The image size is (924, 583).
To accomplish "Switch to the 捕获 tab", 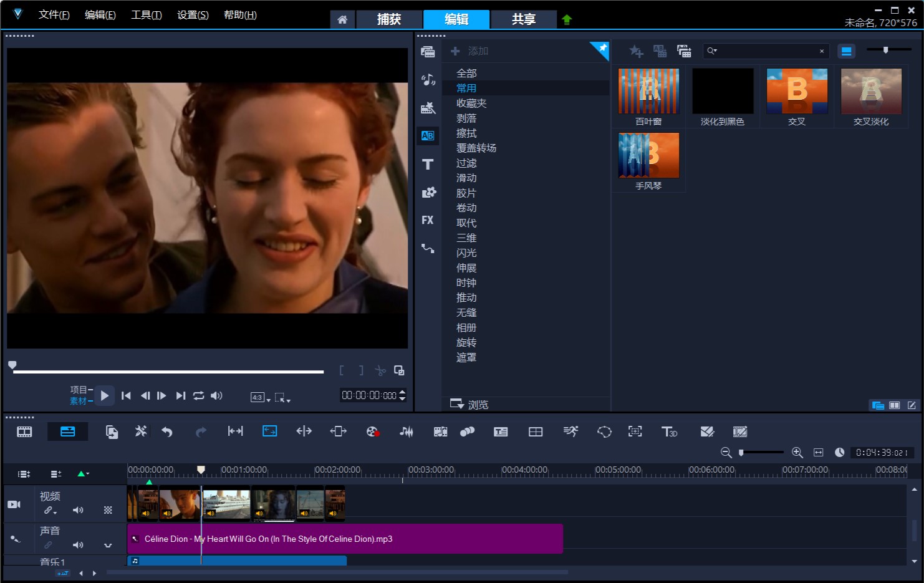I will (x=389, y=19).
